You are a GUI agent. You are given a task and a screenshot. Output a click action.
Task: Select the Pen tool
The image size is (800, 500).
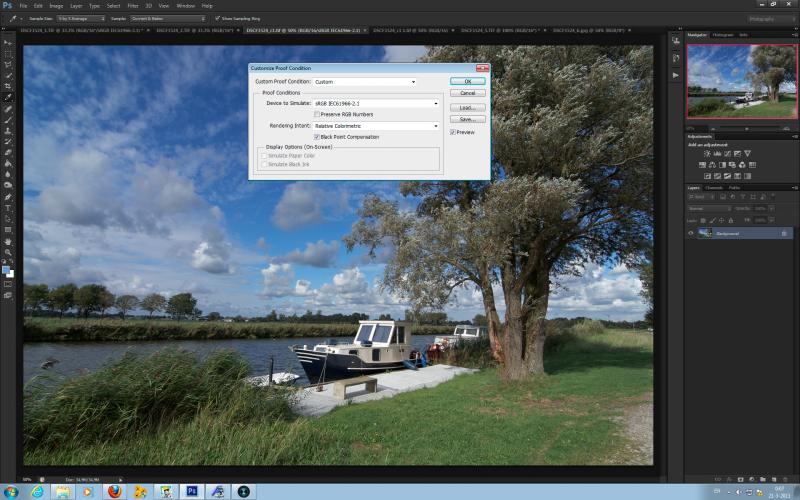coord(8,197)
